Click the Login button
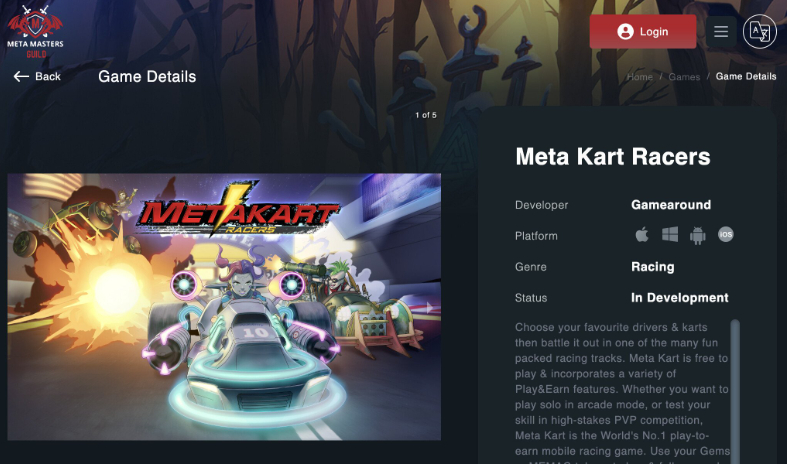 (643, 32)
